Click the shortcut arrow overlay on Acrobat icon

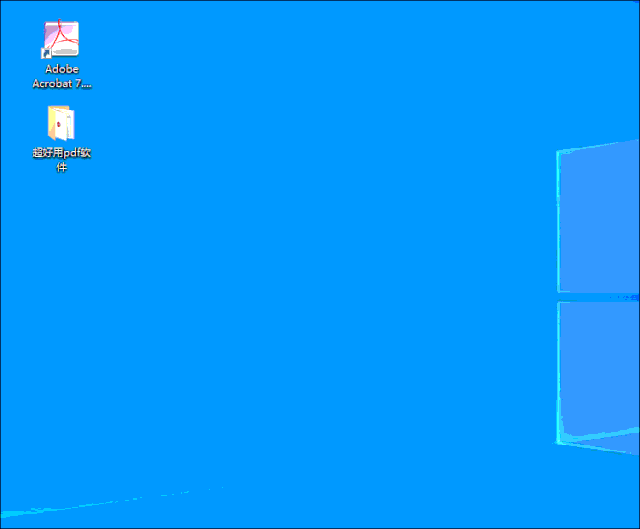point(46,53)
